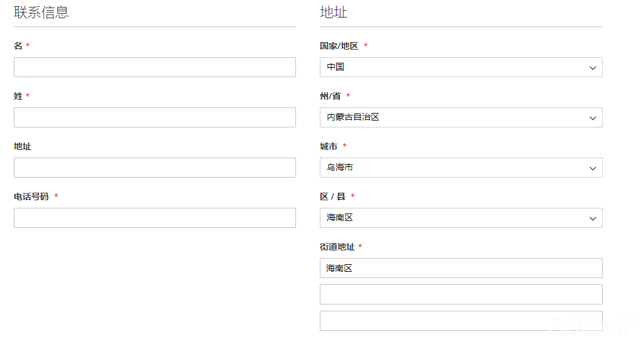The height and width of the screenshot is (344, 644).
Task: Click the third 街道地址 input line
Action: pyautogui.click(x=460, y=321)
